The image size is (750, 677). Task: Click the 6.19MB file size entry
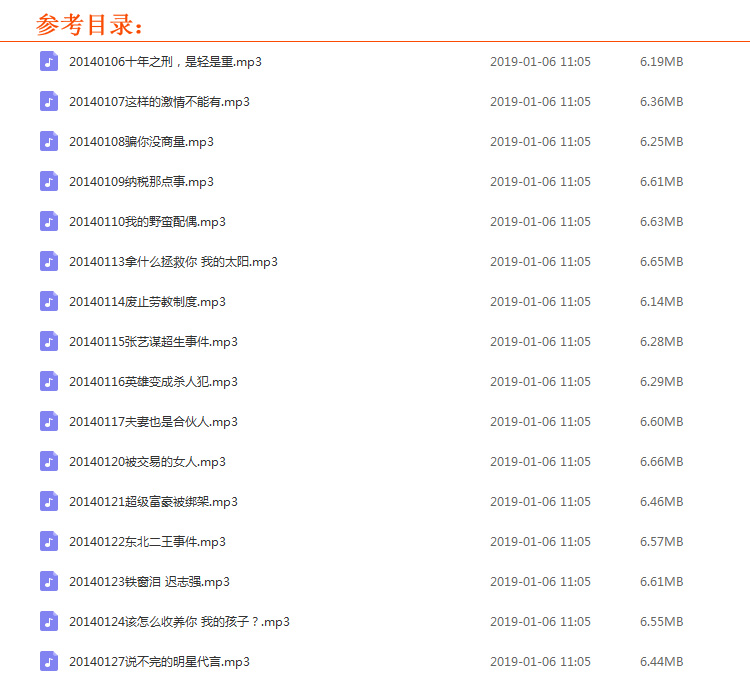661,62
